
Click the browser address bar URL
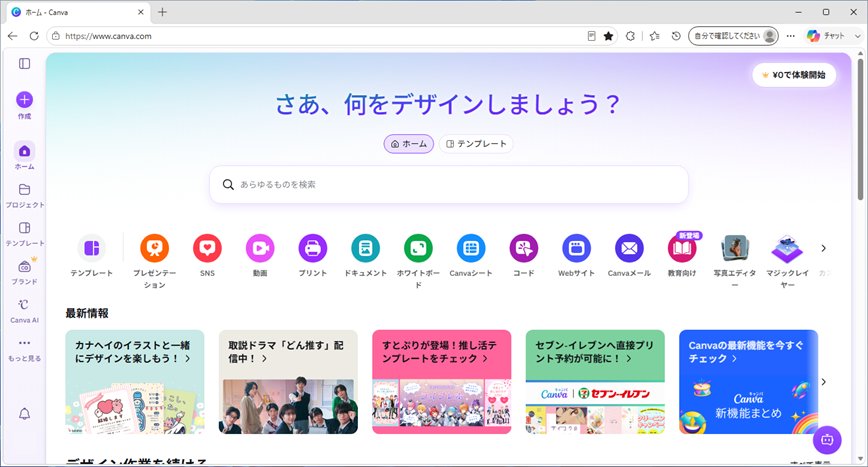[x=108, y=36]
